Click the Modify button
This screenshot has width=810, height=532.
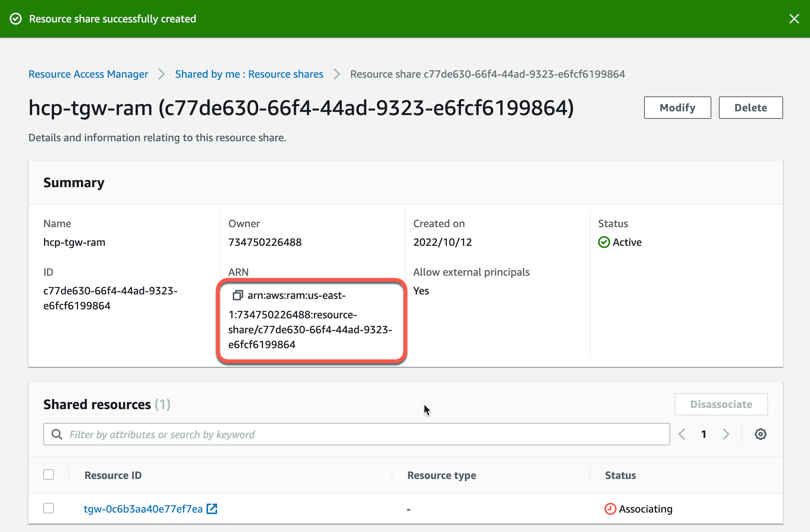pos(677,108)
